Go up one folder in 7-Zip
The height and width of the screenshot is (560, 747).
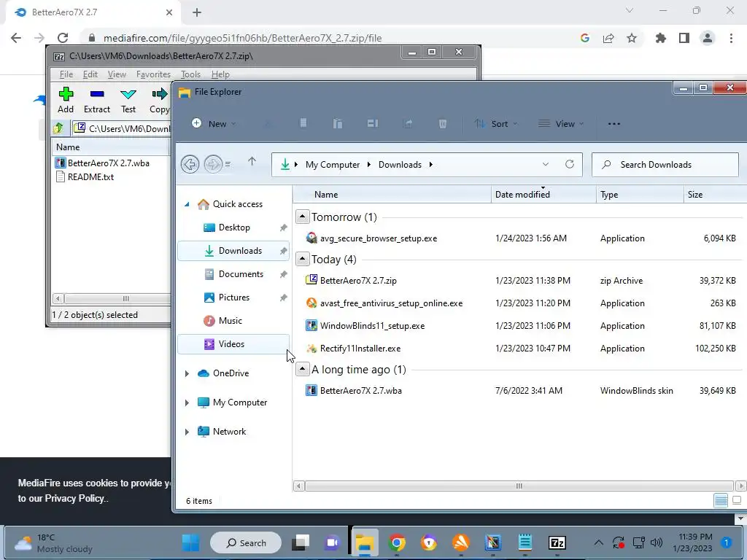click(58, 128)
